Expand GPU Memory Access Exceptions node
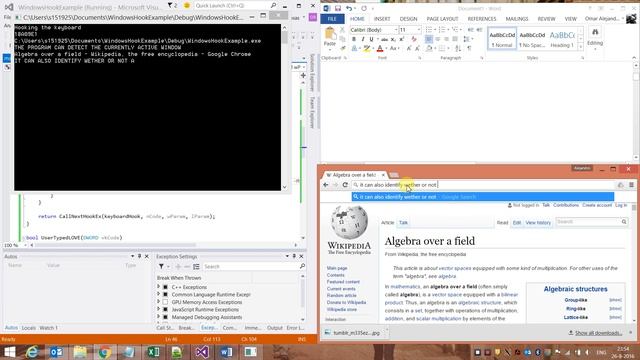Image resolution: width=640 pixels, height=360 pixels. (x=158, y=302)
